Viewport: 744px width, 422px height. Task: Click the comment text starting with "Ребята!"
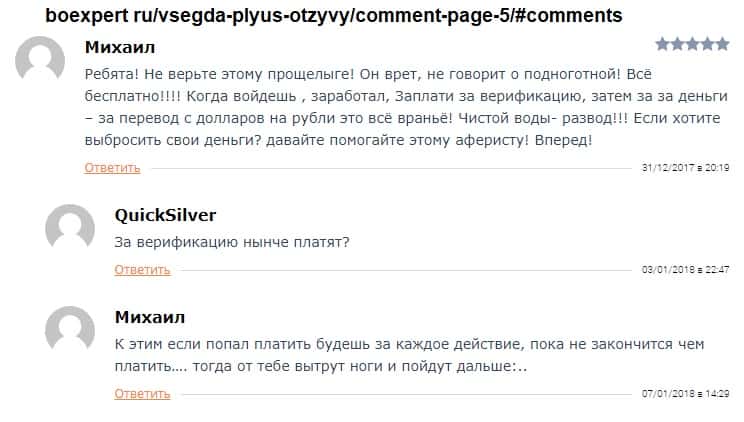point(400,103)
